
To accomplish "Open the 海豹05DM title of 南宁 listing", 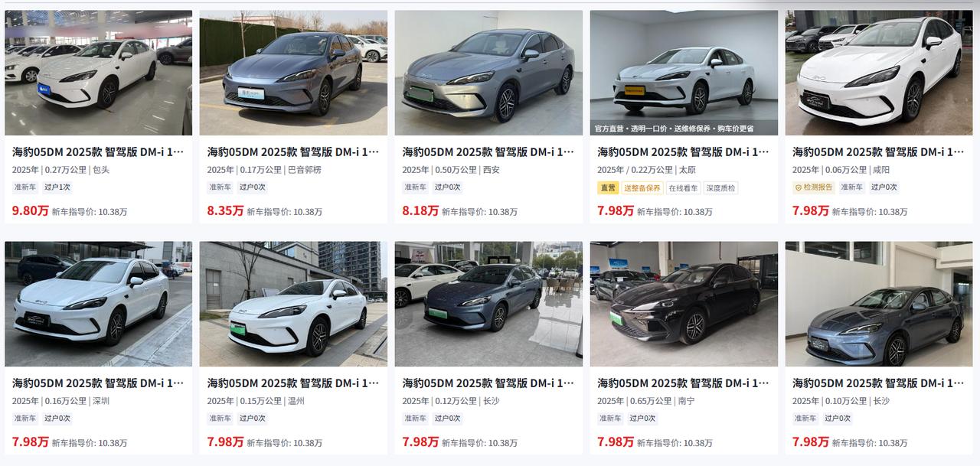I will click(684, 383).
